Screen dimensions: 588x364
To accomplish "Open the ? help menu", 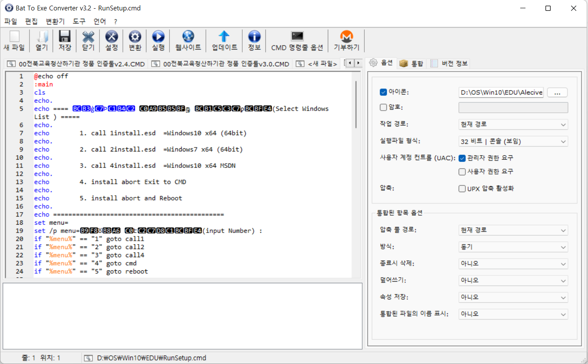I will (116, 21).
